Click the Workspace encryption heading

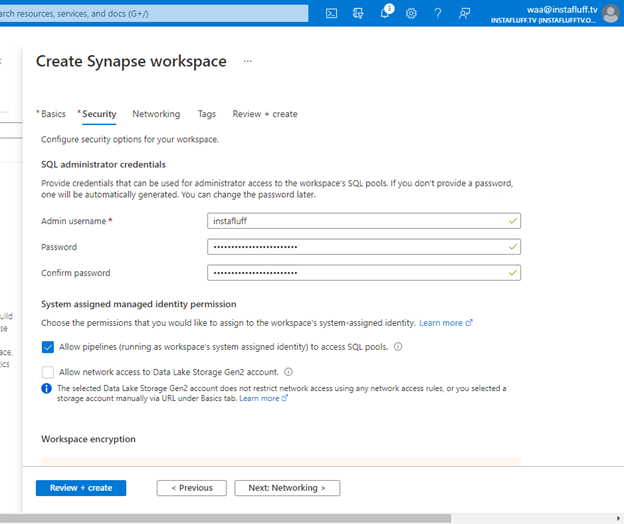click(x=88, y=439)
